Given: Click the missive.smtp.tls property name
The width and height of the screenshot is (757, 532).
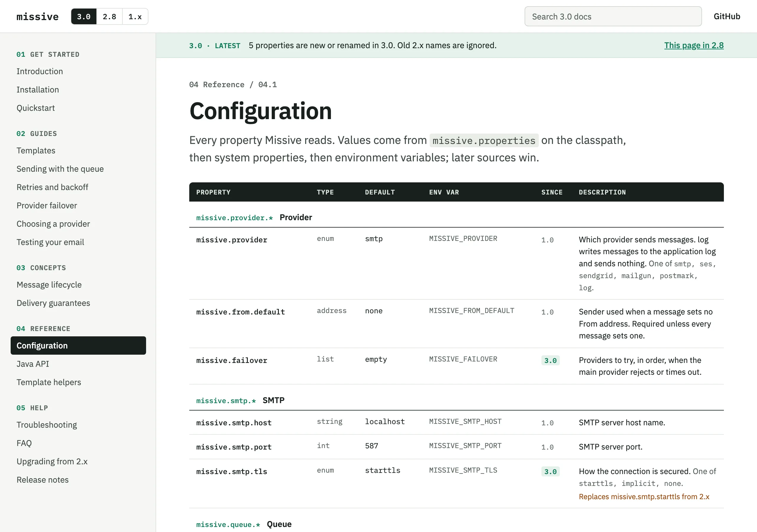Looking at the screenshot, I should 232,472.
